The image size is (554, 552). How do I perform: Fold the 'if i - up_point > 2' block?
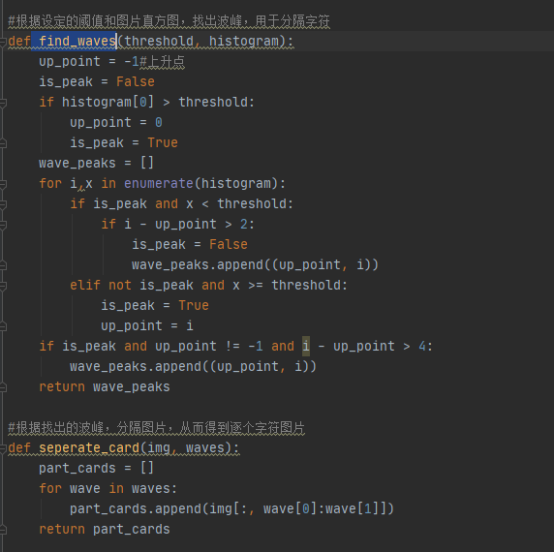(3, 225)
